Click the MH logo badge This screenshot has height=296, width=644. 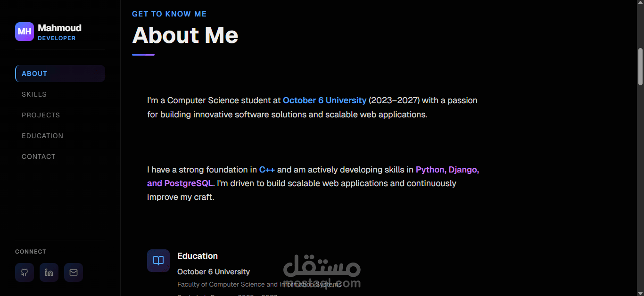[x=25, y=32]
